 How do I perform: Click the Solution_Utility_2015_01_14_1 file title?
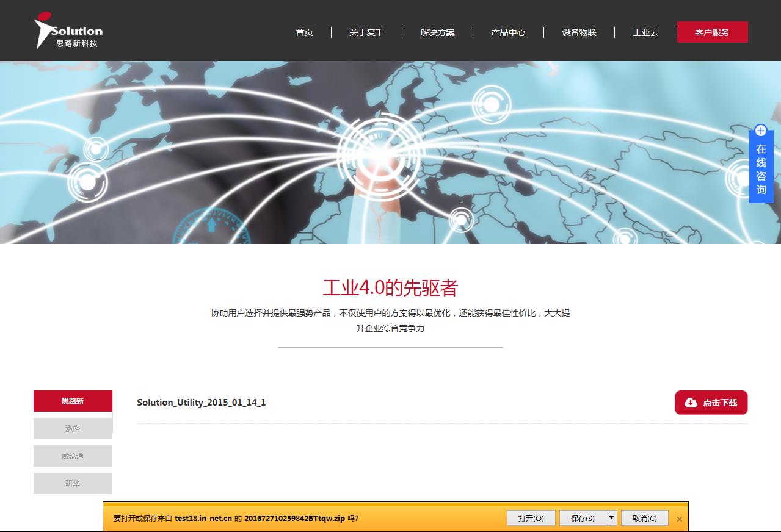pyautogui.click(x=201, y=403)
